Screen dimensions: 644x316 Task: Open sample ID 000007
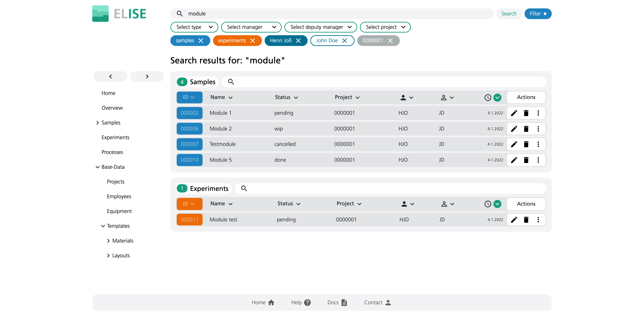click(x=190, y=144)
